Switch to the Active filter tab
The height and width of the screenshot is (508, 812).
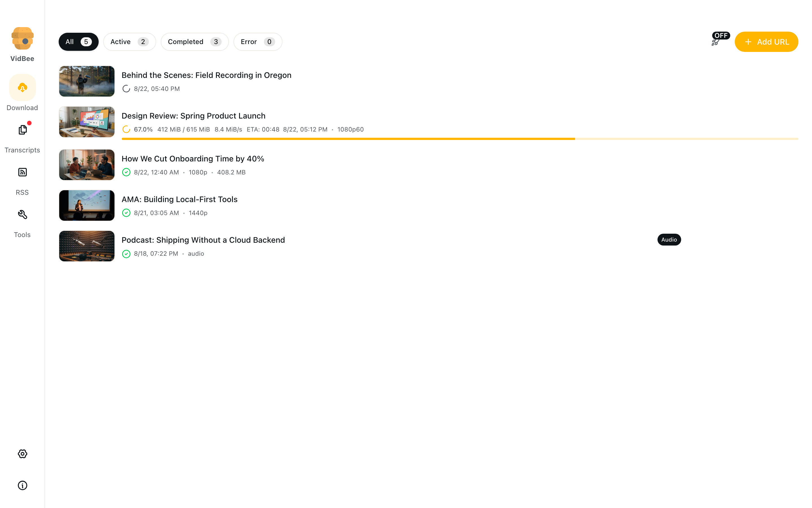(129, 42)
